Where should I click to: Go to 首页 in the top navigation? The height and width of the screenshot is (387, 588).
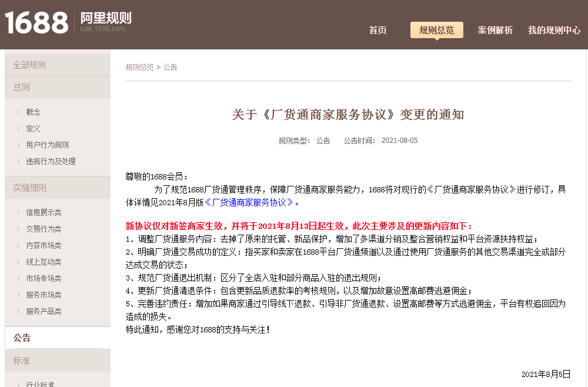point(377,30)
